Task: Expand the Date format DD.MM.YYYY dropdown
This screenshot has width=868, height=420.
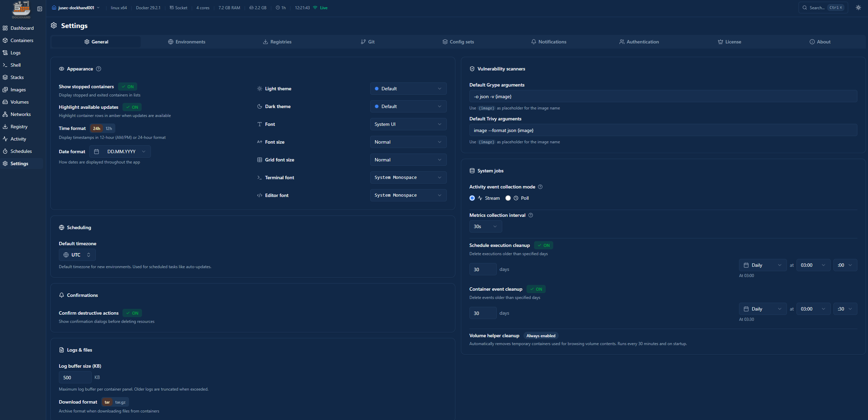Action: click(x=120, y=152)
